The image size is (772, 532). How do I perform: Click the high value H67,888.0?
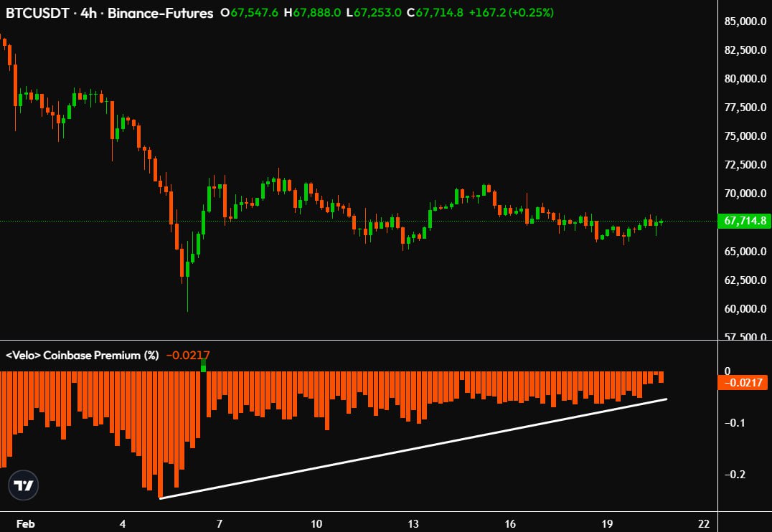coord(312,13)
